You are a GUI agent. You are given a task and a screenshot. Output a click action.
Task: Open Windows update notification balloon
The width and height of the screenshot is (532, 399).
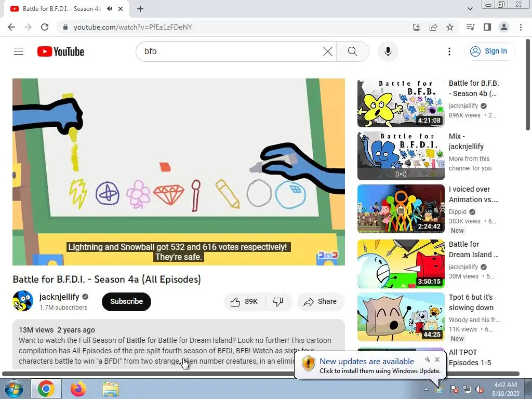pyautogui.click(x=370, y=366)
